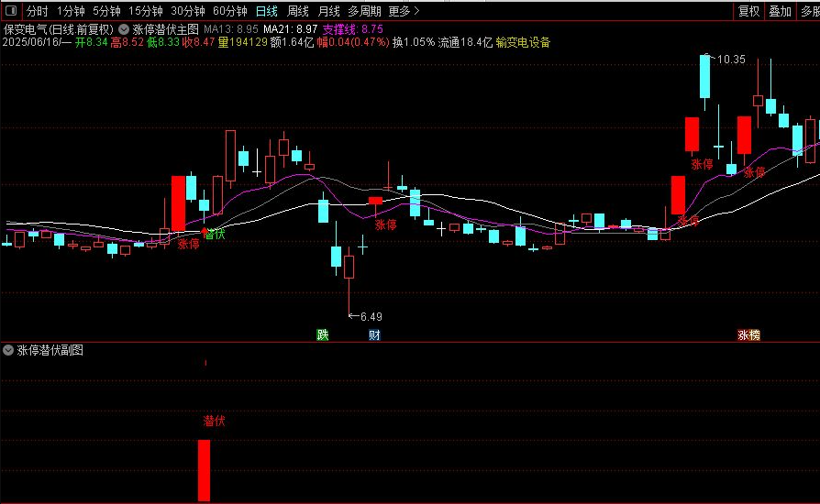Viewport: 820px width, 504px height.
Task: Click the 复权 adjustment button
Action: coord(748,11)
